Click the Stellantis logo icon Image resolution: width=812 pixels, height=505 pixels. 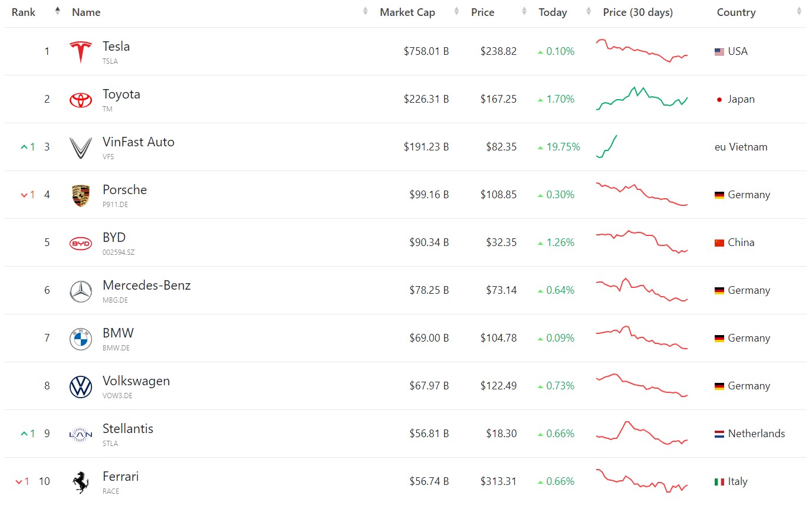coord(81,435)
